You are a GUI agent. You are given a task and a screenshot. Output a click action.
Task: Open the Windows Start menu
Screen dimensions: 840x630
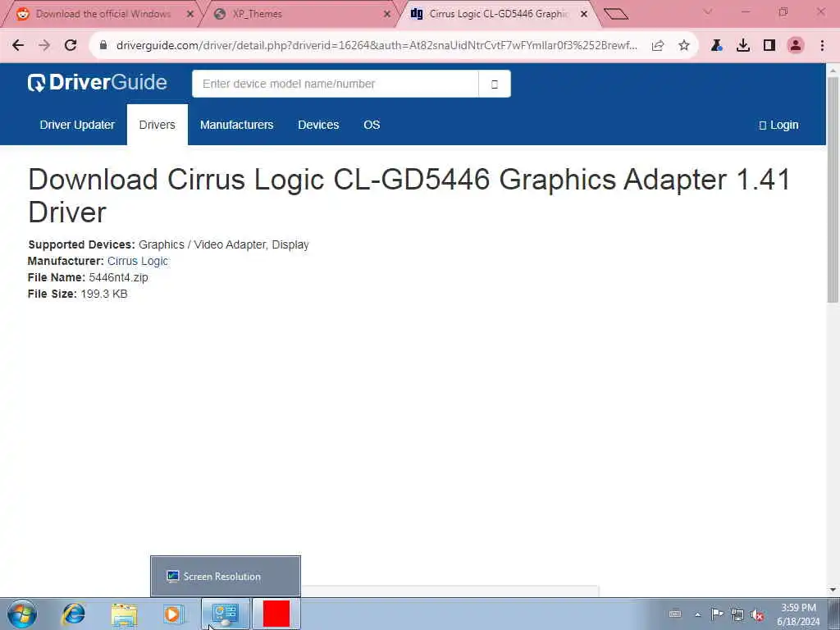pyautogui.click(x=22, y=614)
